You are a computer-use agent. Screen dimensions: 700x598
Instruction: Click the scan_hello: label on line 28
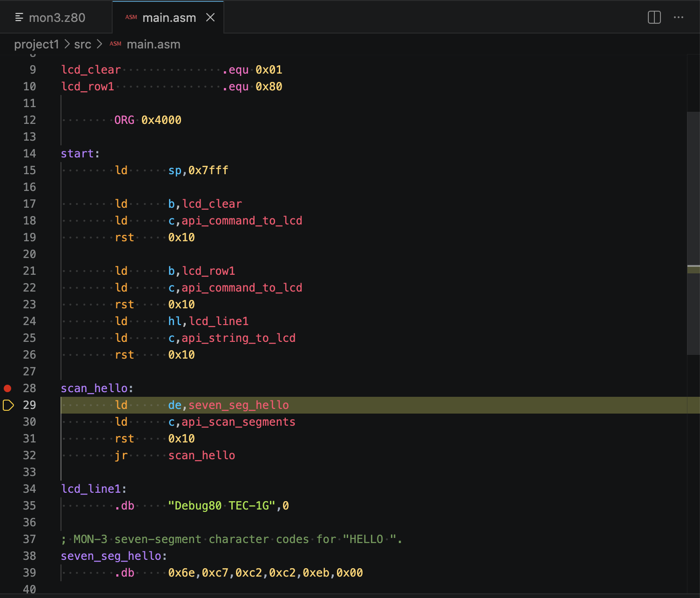point(97,388)
